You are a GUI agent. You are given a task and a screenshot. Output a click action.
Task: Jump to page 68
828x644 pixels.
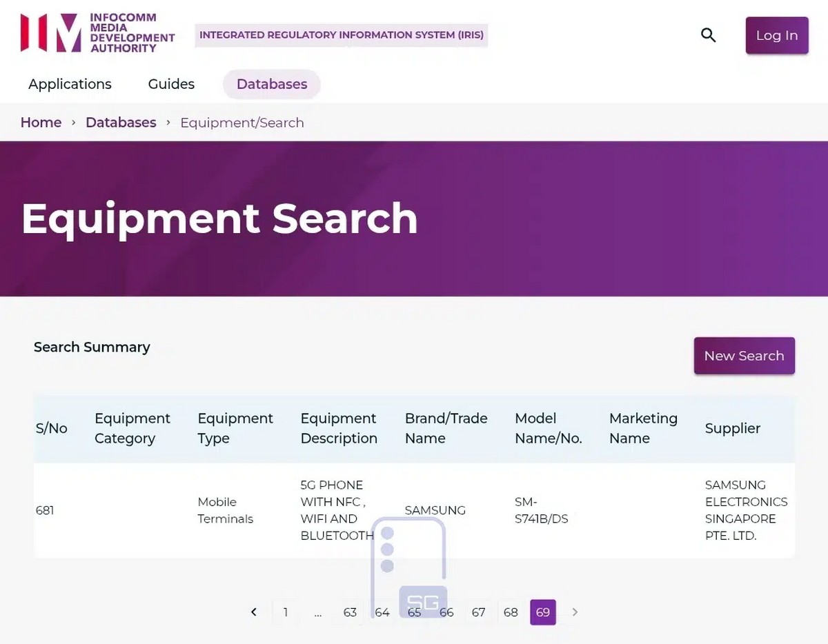[x=511, y=612]
